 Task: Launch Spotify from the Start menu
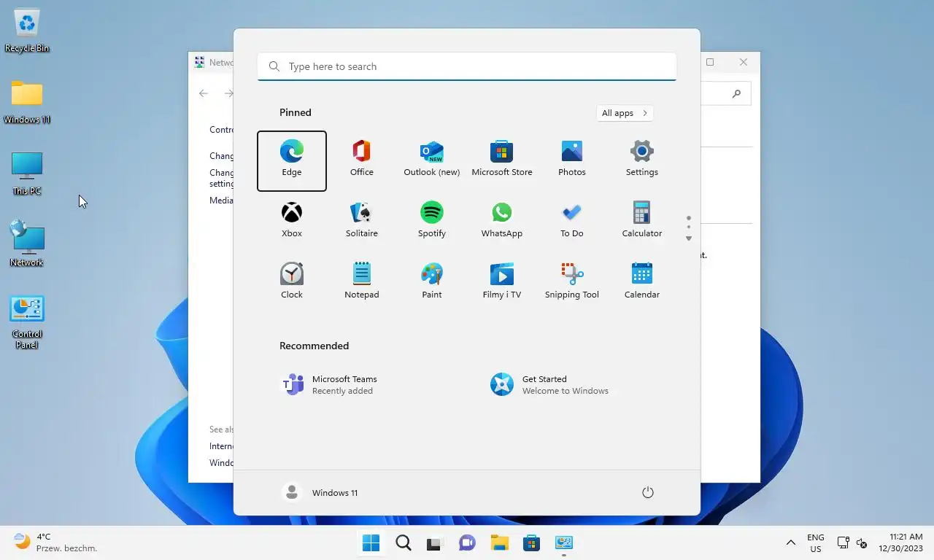(432, 222)
